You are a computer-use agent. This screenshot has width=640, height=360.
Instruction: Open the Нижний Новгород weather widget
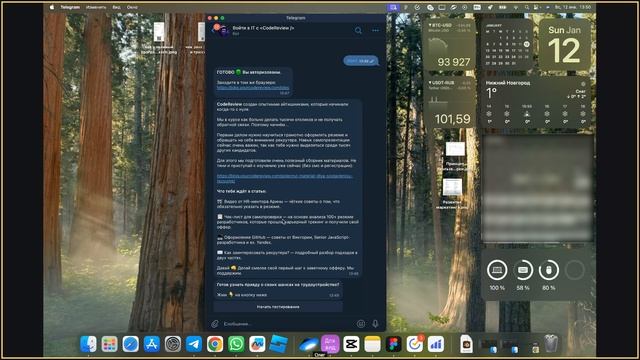point(536,102)
